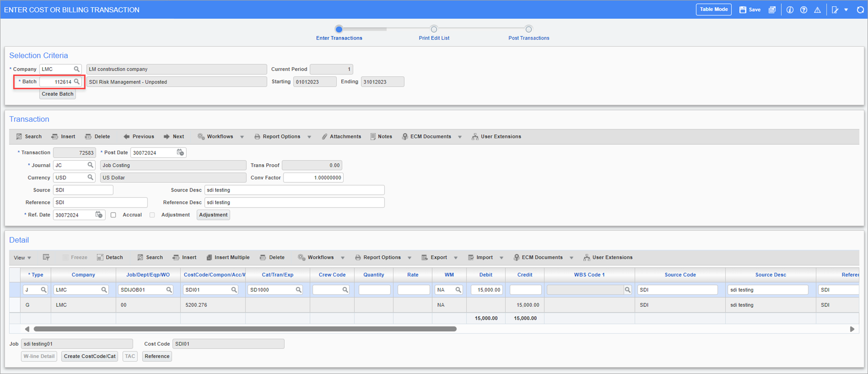Viewport: 868px width, 374px height.
Task: Click the Debit field showing 15,000.00
Action: coord(487,290)
